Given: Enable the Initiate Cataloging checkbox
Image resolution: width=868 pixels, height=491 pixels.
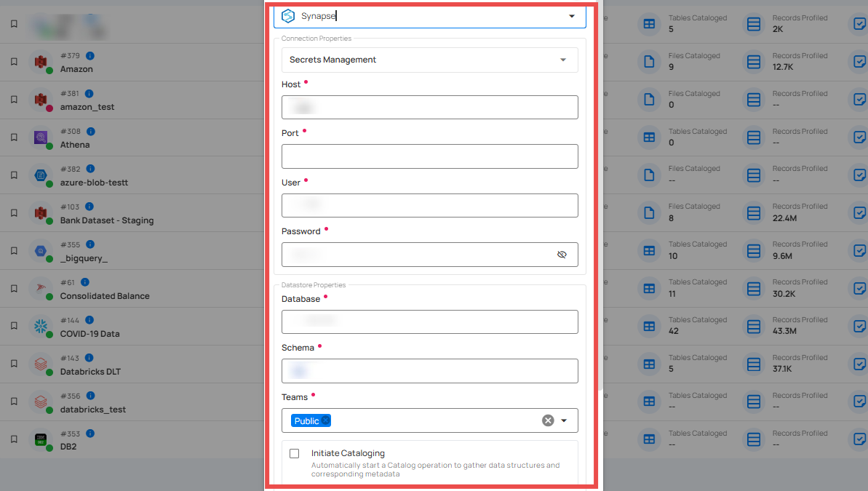Looking at the screenshot, I should (294, 453).
